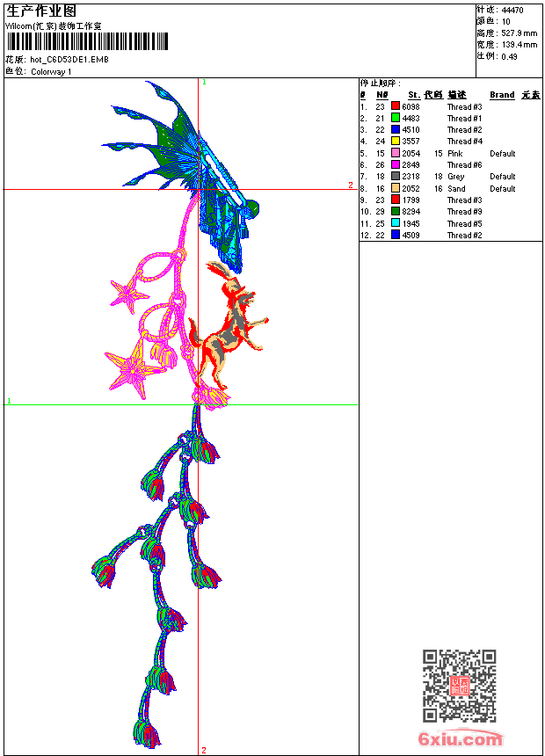Click the red swatch beside 1799 stitches
Viewport: 545px width, 756px height.
point(396,200)
